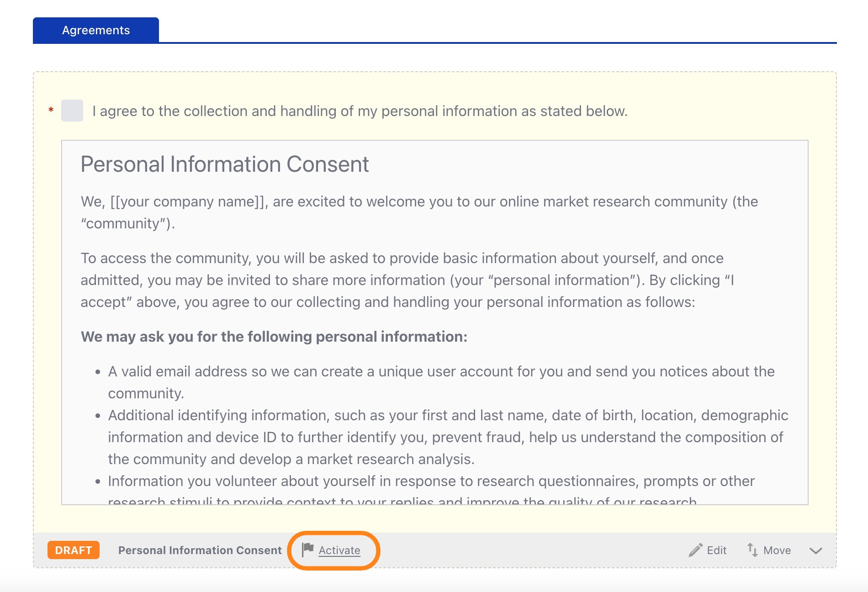Click the agreement checkbox label text
868x592 pixels.
pyautogui.click(x=360, y=111)
